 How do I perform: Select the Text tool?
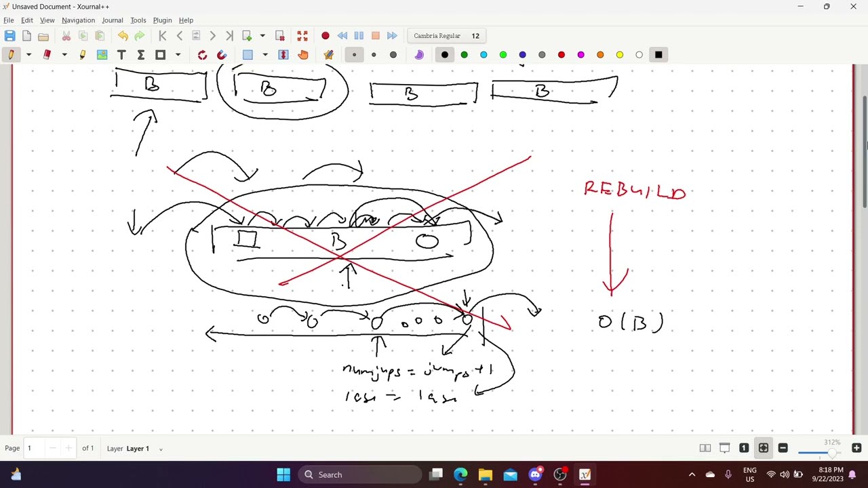point(121,55)
